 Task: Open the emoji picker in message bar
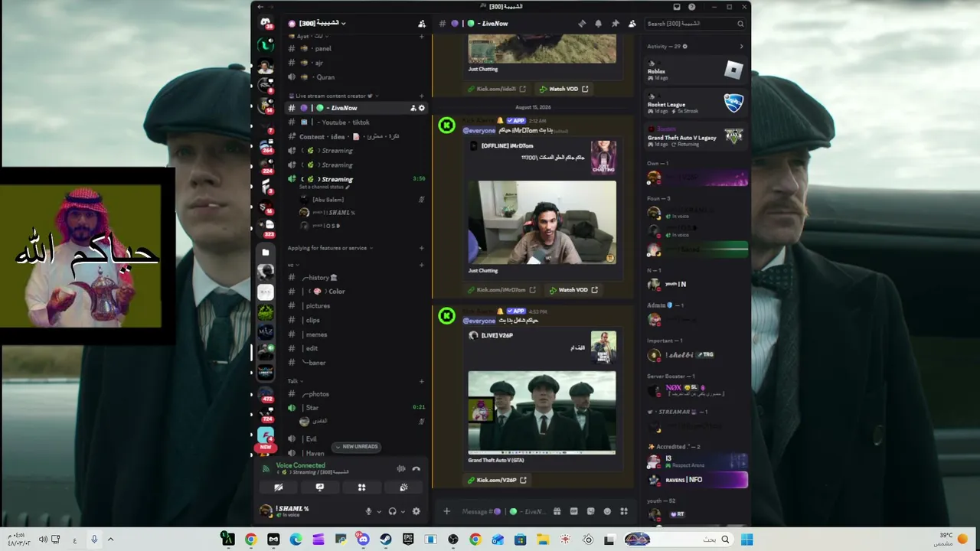click(x=607, y=511)
